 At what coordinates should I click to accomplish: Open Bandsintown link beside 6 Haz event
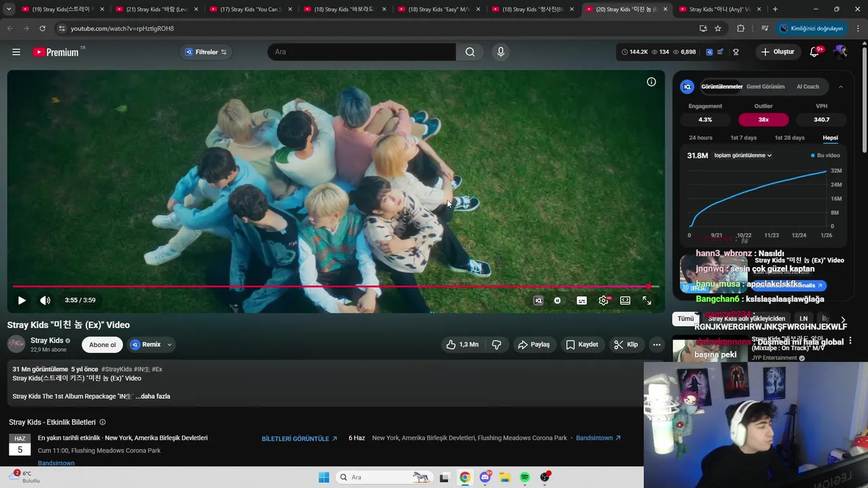598,438
